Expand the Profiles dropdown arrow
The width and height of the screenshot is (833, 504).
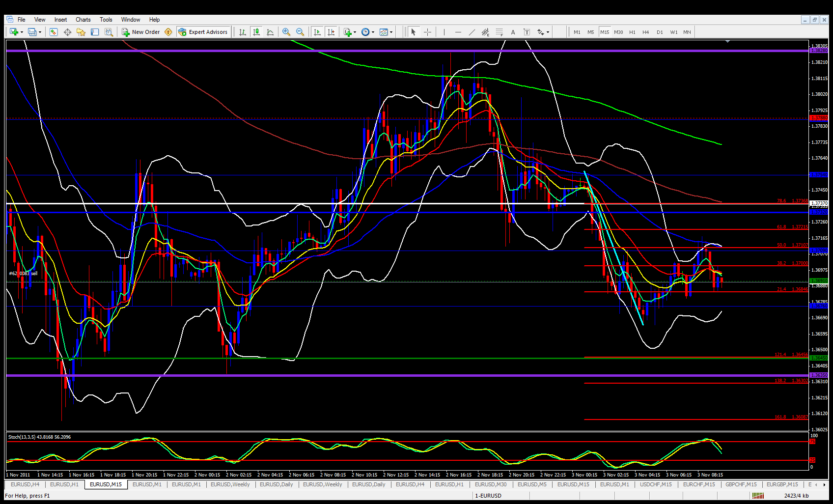pos(40,32)
